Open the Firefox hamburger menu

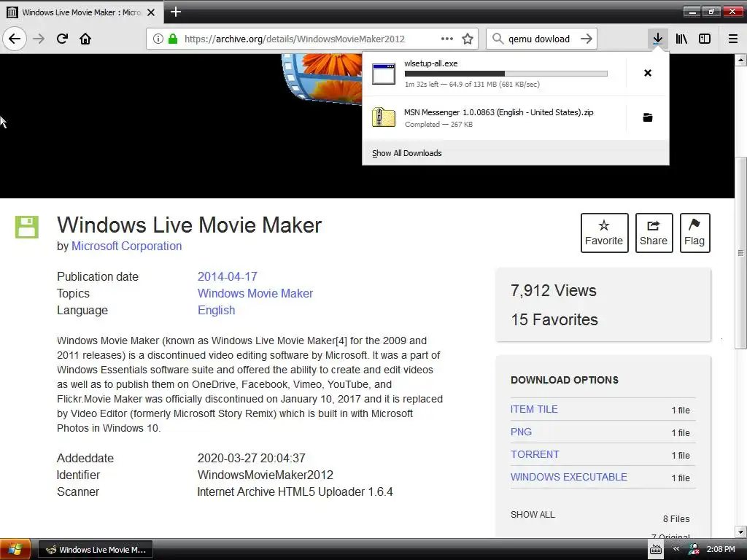732,39
